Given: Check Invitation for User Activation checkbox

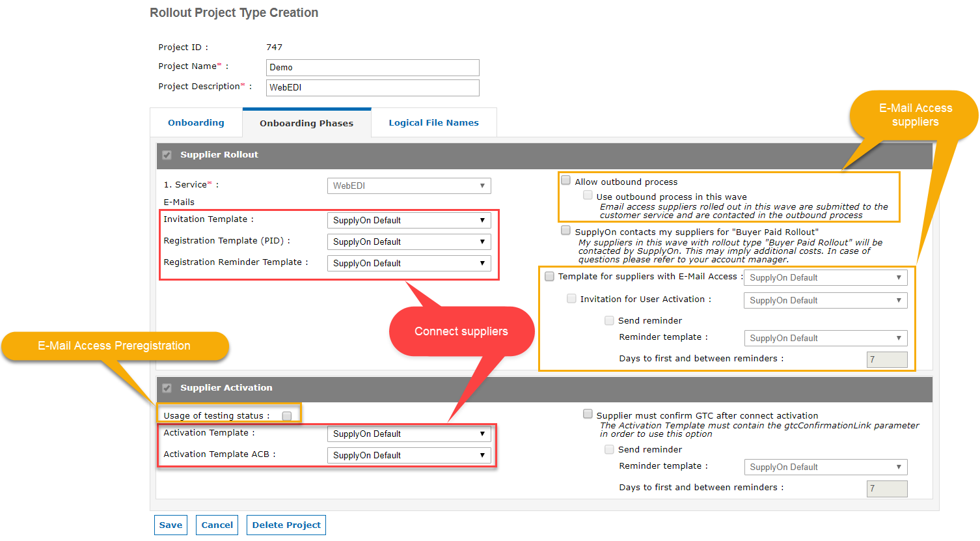Looking at the screenshot, I should tap(571, 298).
